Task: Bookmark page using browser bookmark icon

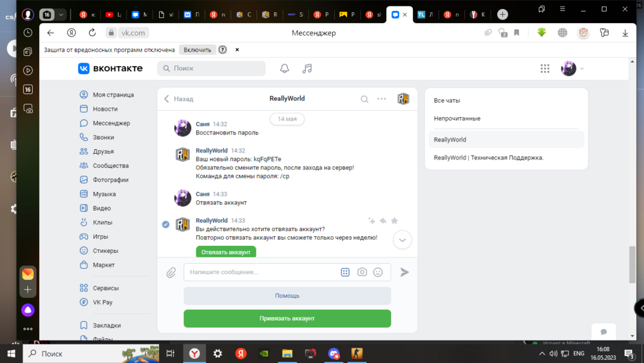Action: point(516,33)
